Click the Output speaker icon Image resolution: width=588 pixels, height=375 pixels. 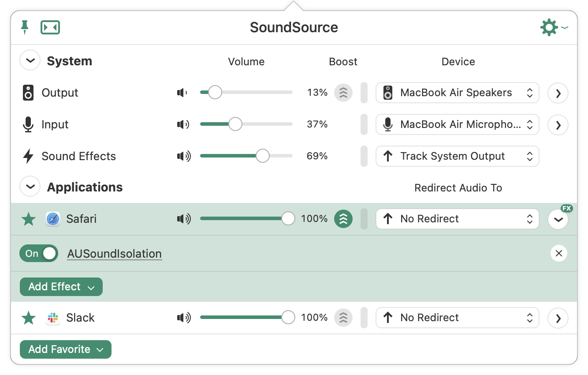28,93
